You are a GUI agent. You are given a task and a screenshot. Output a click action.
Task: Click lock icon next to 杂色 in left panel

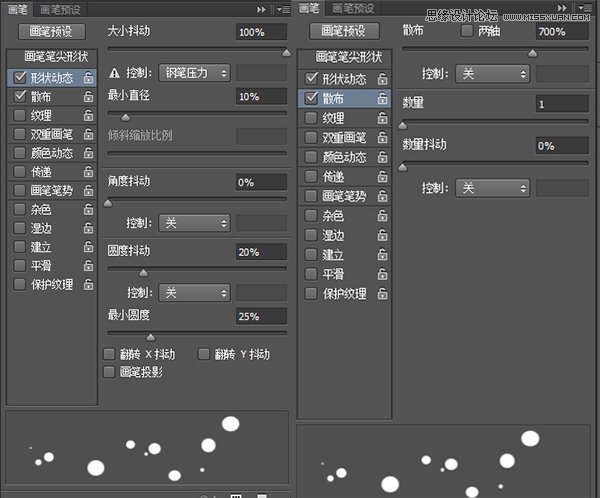click(88, 209)
